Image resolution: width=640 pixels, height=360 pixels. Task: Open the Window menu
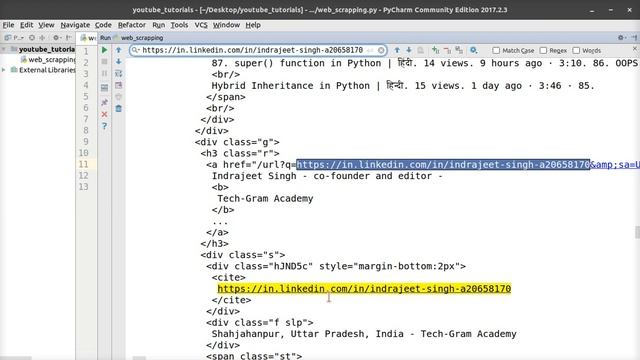coord(226,25)
